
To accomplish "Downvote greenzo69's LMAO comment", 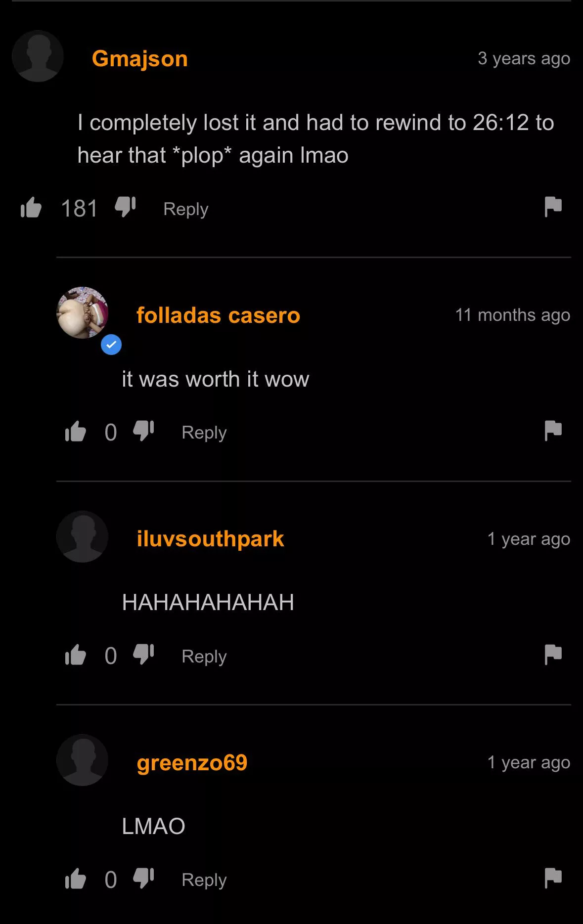I will click(x=143, y=878).
